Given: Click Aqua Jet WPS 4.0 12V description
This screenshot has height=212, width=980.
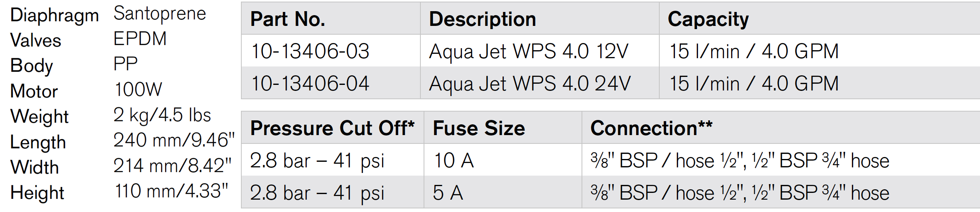Looking at the screenshot, I should coord(528,51).
